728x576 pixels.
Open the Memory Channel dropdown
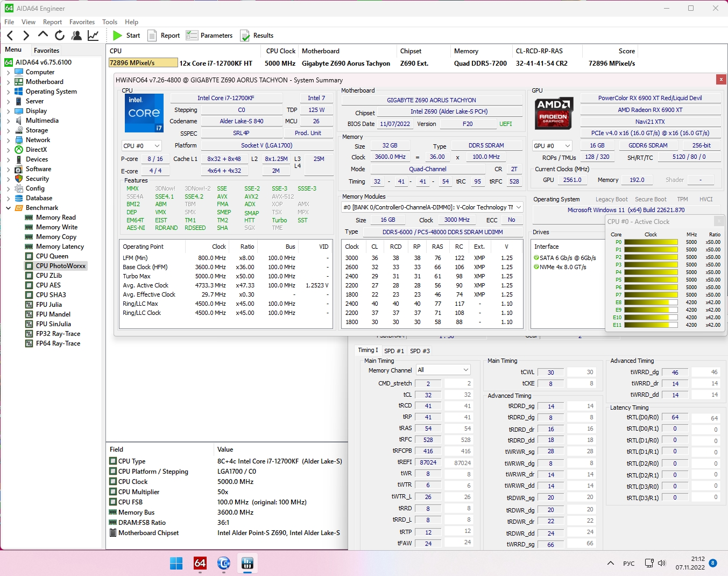pyautogui.click(x=443, y=370)
